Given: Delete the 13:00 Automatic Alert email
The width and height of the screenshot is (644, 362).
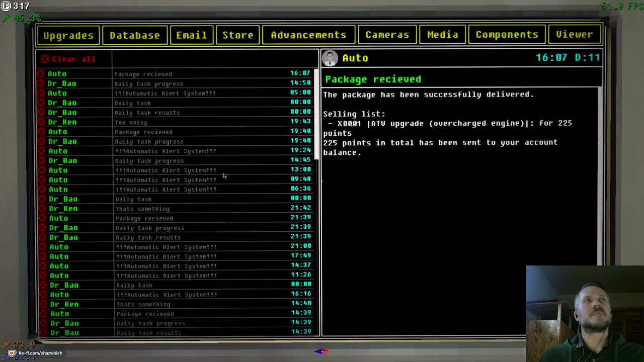Looking at the screenshot, I should [42, 170].
